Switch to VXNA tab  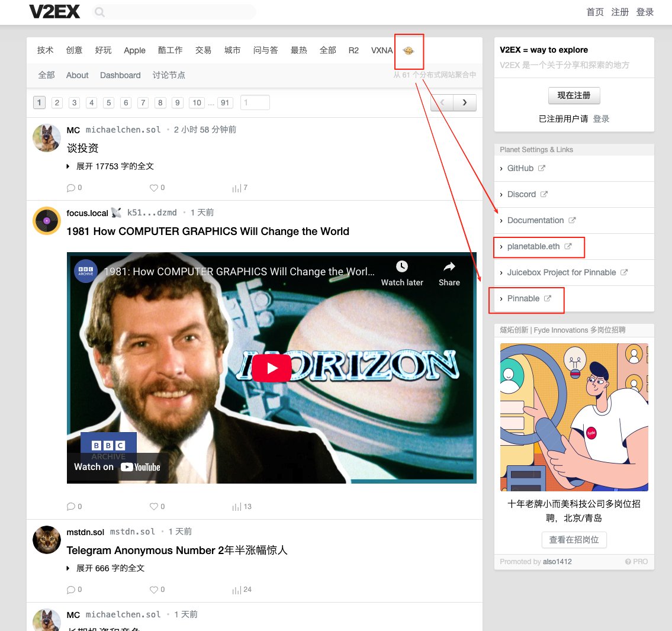pos(382,50)
